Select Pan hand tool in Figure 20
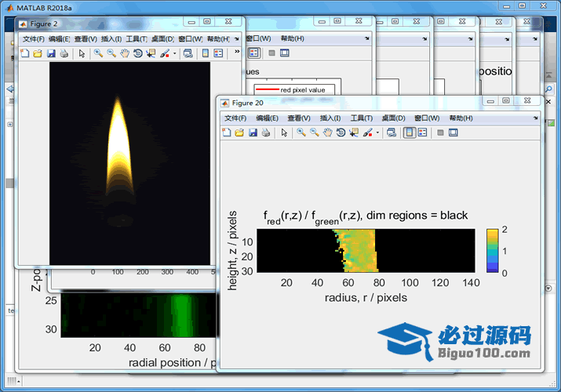Image resolution: width=561 pixels, height=392 pixels. (327, 133)
